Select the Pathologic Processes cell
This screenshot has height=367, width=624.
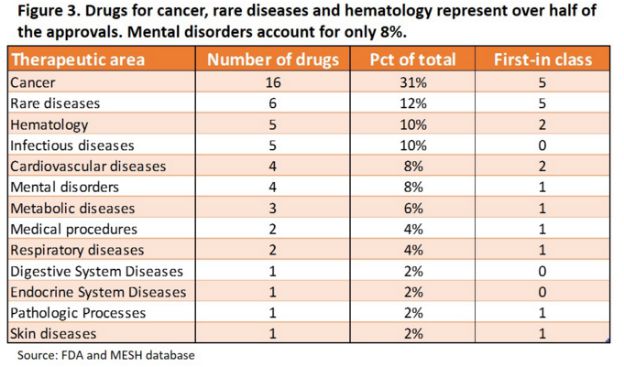[x=101, y=313]
